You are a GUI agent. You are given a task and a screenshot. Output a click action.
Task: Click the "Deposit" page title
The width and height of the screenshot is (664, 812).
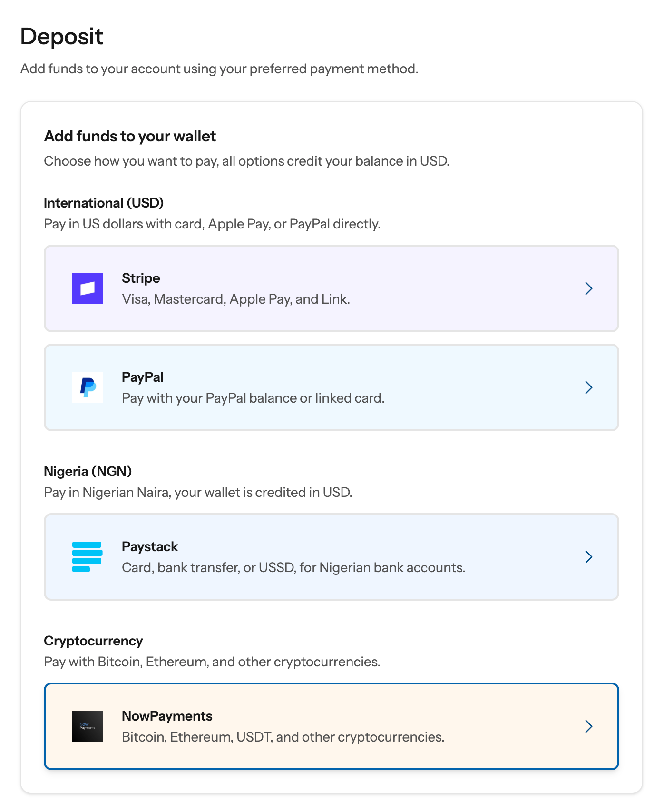(x=62, y=36)
